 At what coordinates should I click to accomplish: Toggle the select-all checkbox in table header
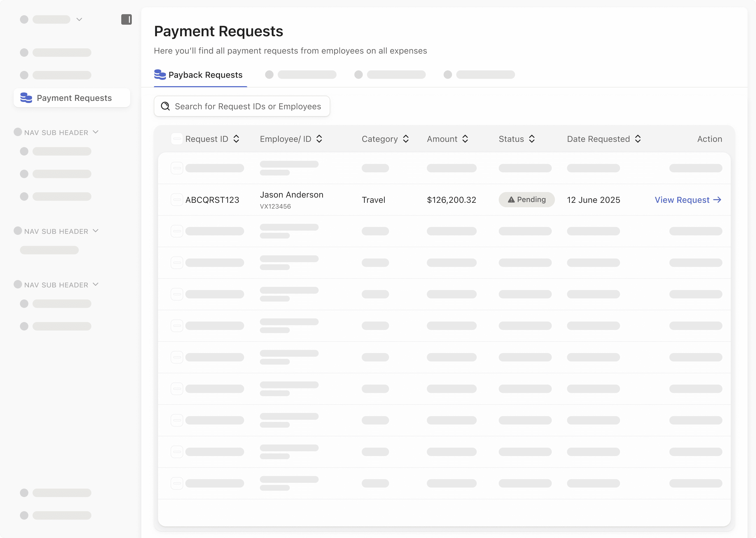click(x=177, y=139)
